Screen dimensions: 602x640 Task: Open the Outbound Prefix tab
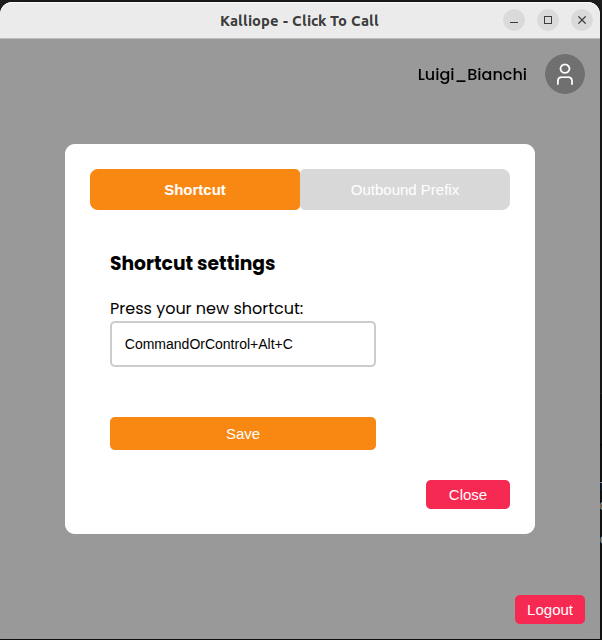405,190
